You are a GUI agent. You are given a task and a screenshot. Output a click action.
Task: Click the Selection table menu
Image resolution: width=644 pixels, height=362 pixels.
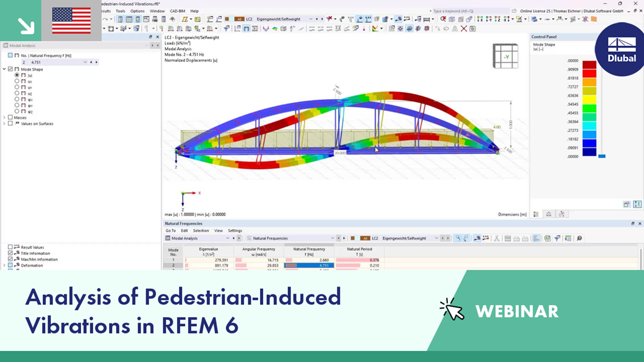201,231
